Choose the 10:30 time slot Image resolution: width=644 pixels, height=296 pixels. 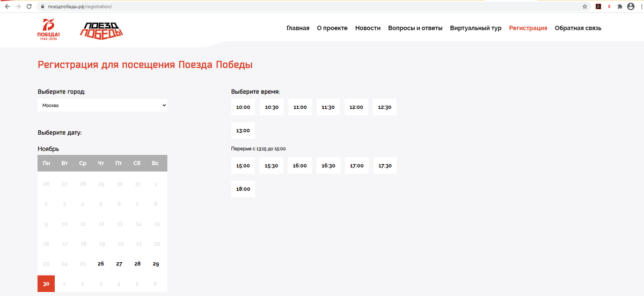[x=272, y=107]
